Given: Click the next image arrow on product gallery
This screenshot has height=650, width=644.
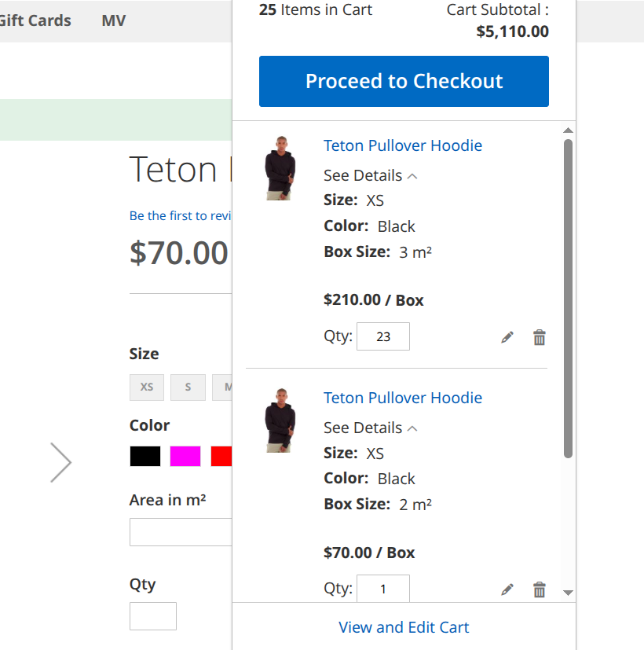Looking at the screenshot, I should 60,462.
